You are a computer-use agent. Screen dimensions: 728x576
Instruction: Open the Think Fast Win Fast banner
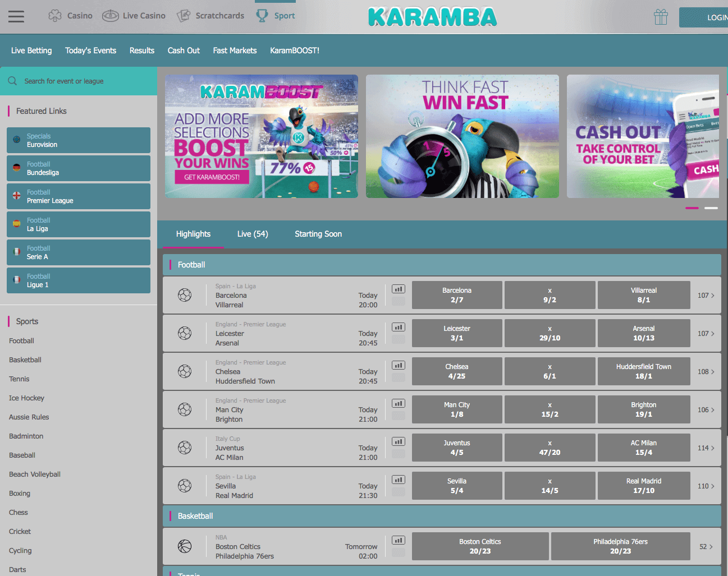pyautogui.click(x=463, y=136)
